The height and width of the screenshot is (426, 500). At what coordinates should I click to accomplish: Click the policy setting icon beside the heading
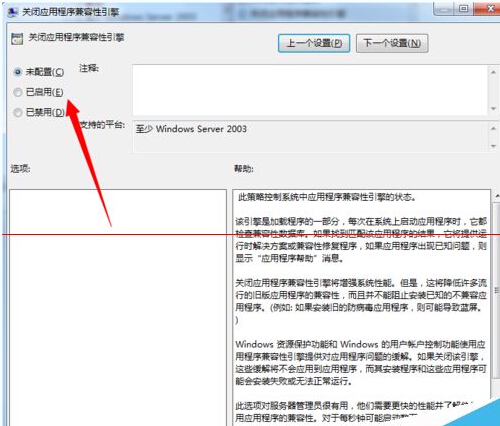tap(17, 39)
